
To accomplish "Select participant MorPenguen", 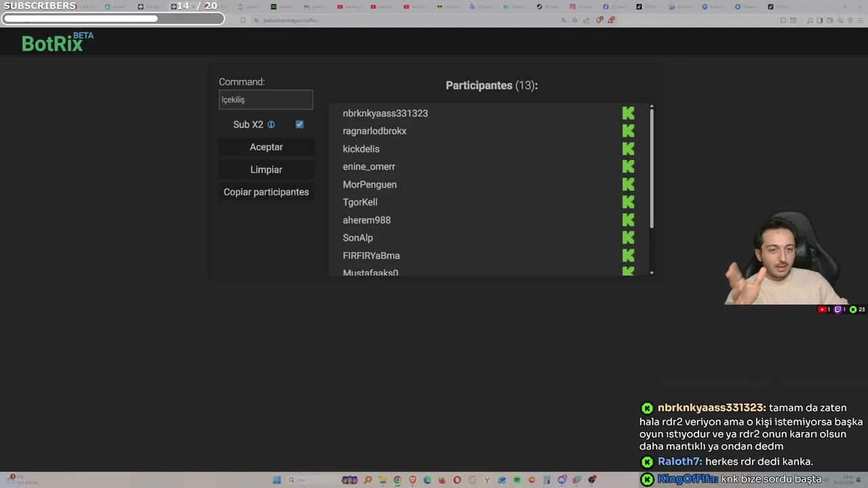I will point(370,184).
